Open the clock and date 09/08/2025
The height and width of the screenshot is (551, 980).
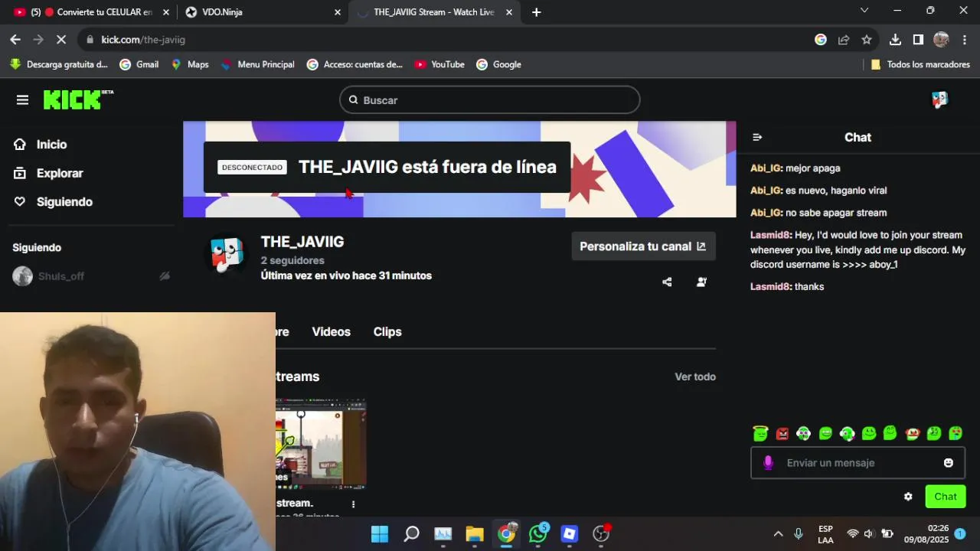click(x=926, y=534)
